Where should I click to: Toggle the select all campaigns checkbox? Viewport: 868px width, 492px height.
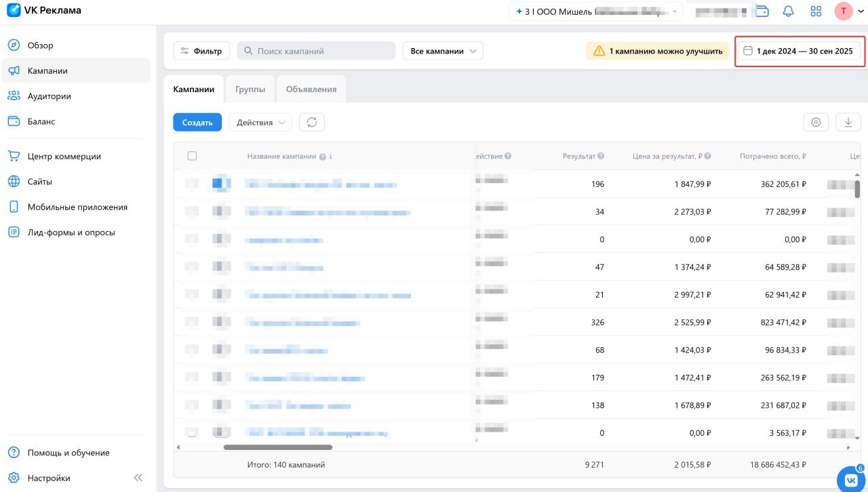[192, 156]
